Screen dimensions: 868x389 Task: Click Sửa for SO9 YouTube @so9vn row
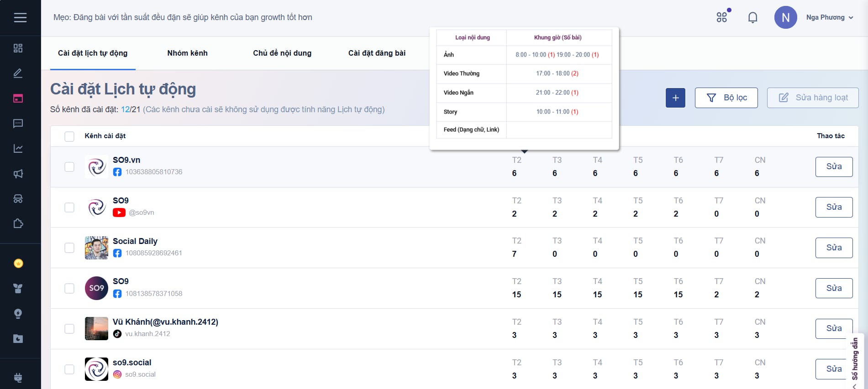tap(834, 207)
